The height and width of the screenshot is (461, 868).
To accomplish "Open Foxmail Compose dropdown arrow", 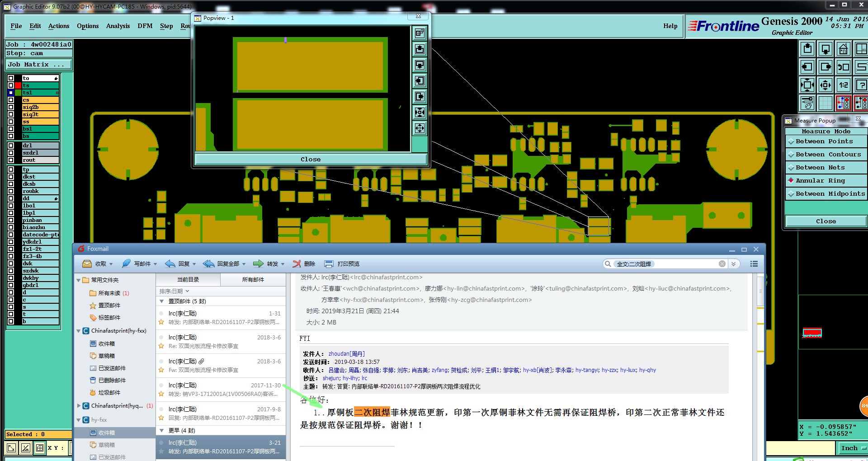I will pos(156,264).
